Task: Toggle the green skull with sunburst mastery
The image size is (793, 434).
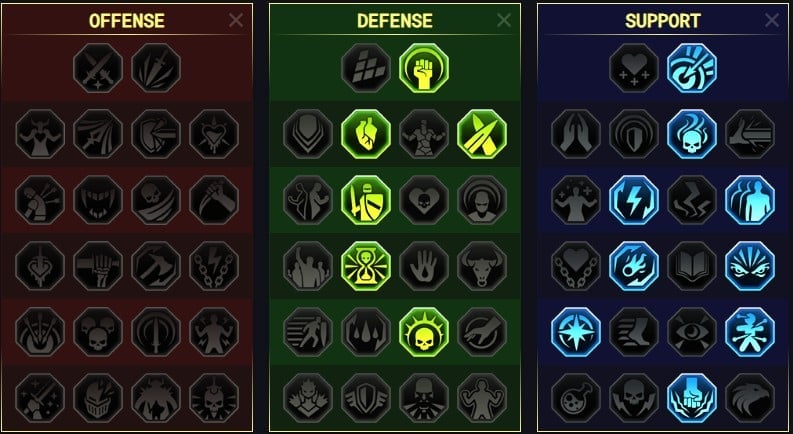Action: point(424,332)
